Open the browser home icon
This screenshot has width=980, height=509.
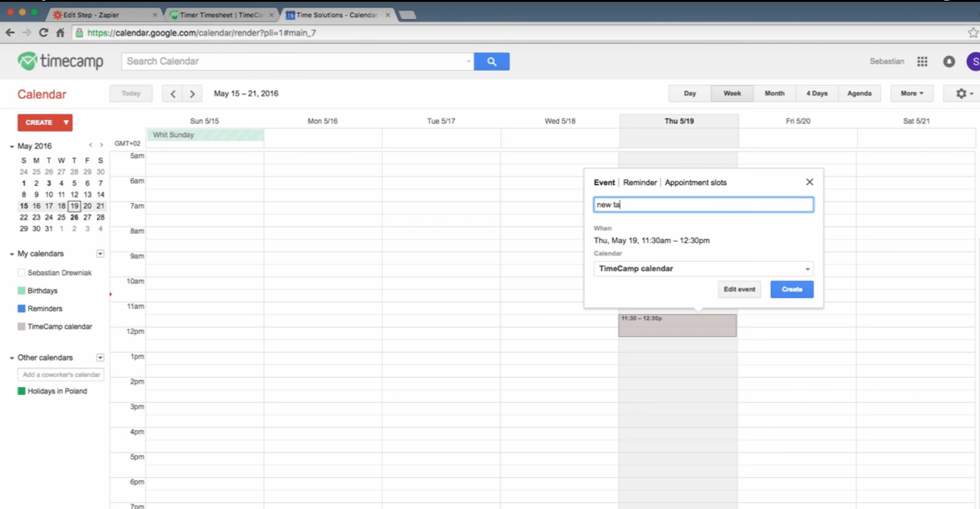60,33
